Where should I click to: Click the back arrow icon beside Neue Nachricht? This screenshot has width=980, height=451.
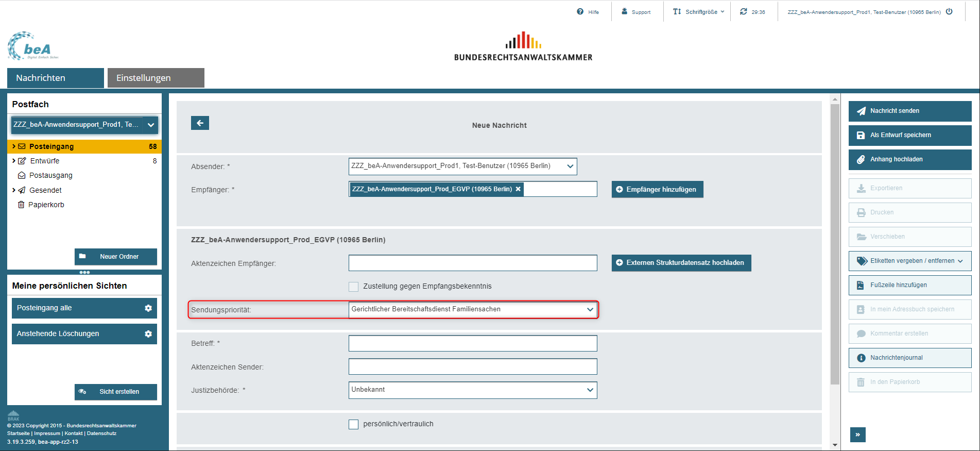click(200, 123)
